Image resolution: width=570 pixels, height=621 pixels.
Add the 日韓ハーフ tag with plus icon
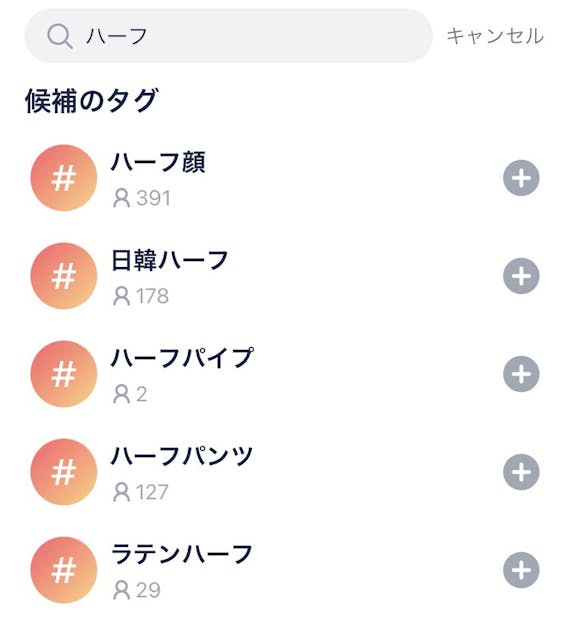point(521,276)
